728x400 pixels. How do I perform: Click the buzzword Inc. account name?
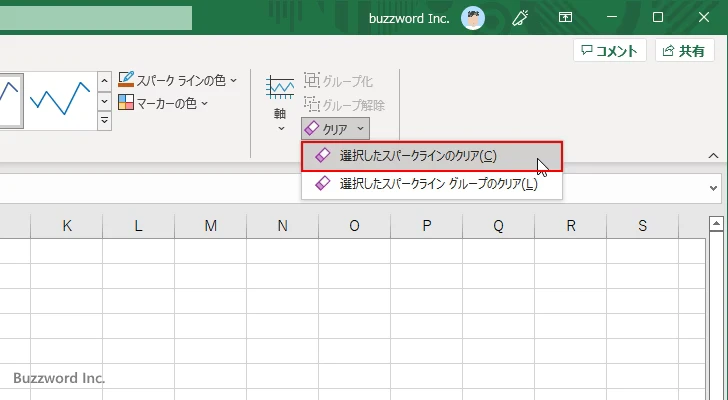tap(409, 19)
